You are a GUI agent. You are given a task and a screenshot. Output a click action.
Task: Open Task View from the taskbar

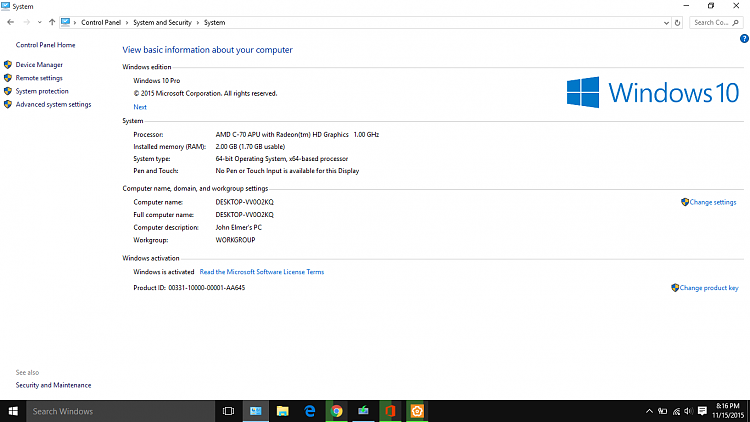[x=229, y=411]
